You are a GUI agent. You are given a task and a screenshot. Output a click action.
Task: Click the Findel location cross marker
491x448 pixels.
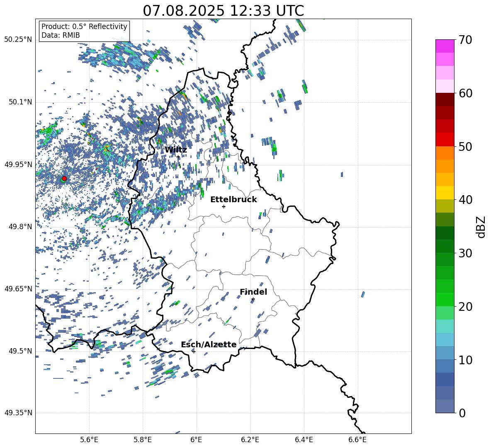(x=253, y=299)
